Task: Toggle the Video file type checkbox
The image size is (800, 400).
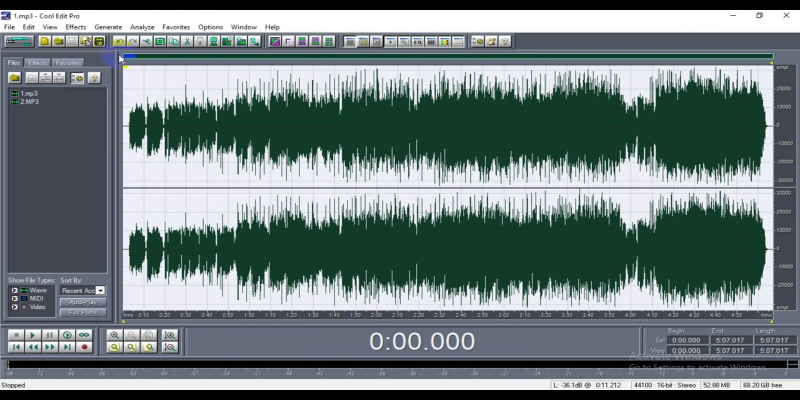Action: [x=14, y=306]
